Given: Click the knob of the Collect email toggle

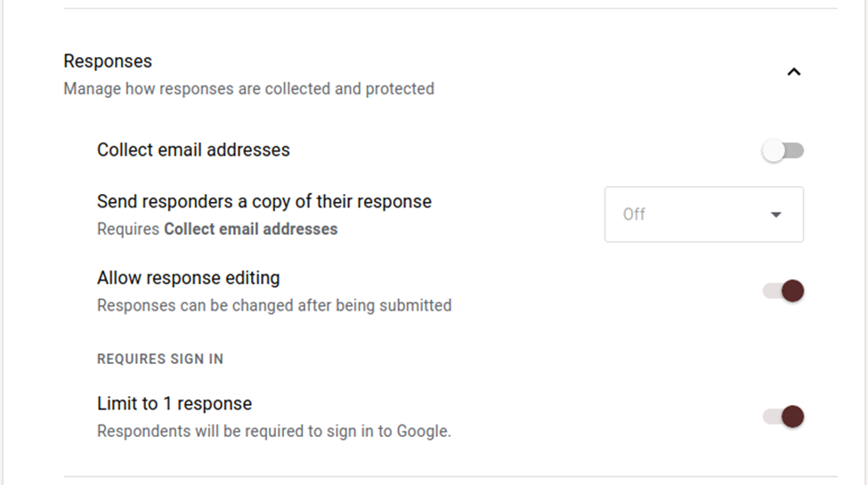Looking at the screenshot, I should [x=774, y=151].
